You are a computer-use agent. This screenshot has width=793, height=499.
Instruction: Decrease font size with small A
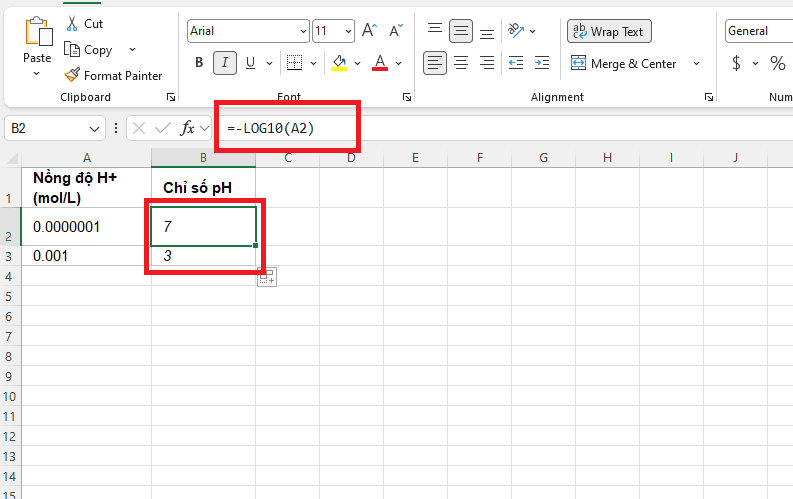click(x=396, y=30)
